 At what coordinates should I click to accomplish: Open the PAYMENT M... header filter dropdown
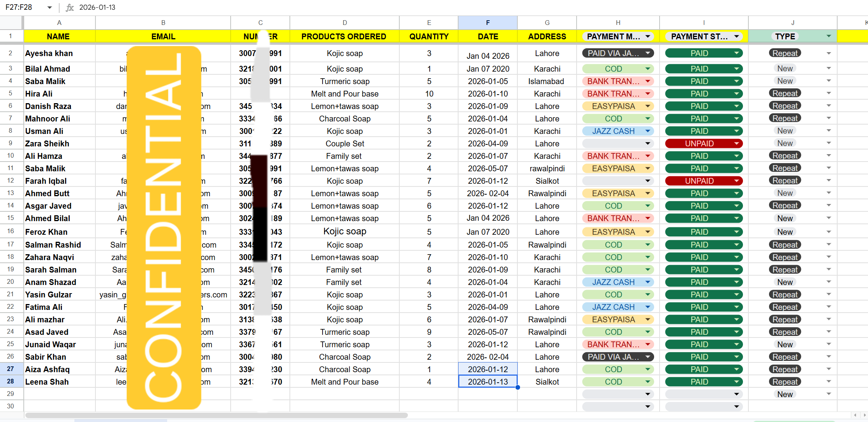pyautogui.click(x=647, y=37)
